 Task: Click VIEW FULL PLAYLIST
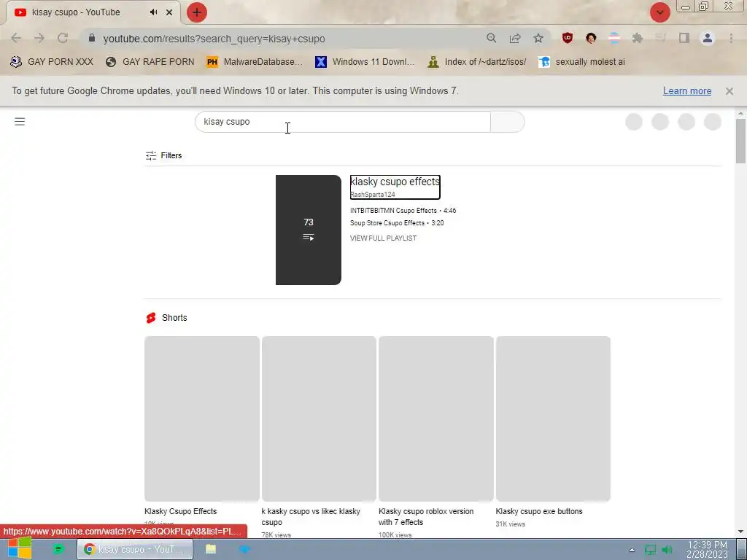383,238
